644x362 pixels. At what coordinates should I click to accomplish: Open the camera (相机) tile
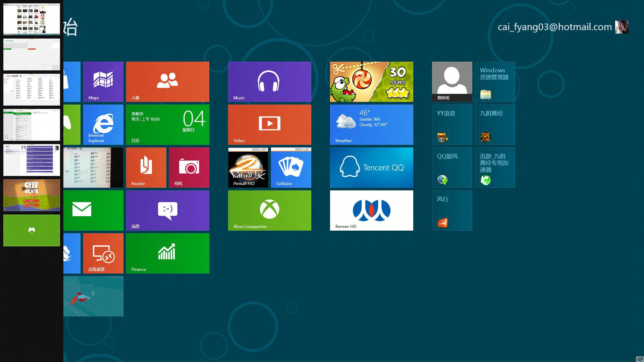[189, 167]
